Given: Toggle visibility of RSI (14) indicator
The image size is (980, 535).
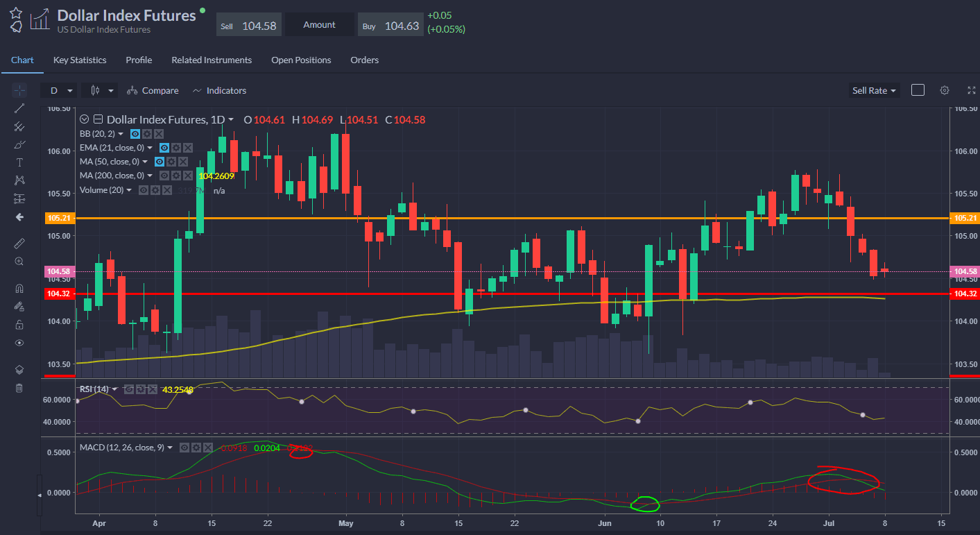Looking at the screenshot, I should click(128, 389).
